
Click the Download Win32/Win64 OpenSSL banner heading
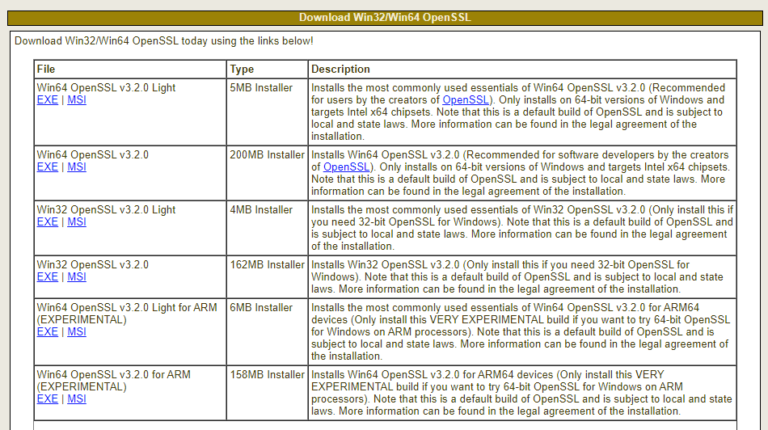[384, 17]
